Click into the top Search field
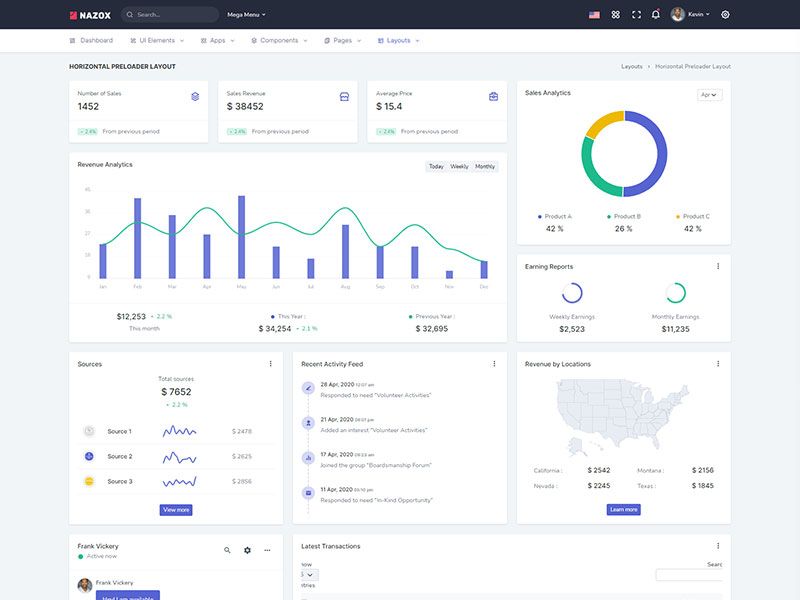 [x=175, y=15]
